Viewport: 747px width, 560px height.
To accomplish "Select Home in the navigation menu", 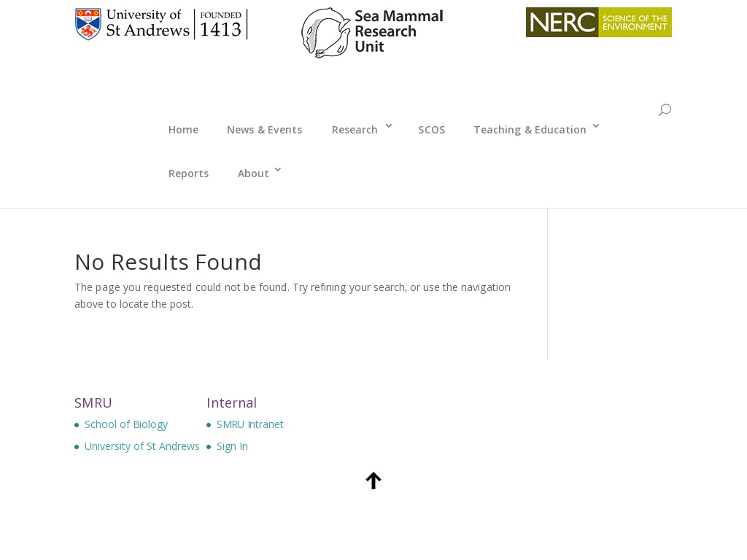I will click(183, 130).
